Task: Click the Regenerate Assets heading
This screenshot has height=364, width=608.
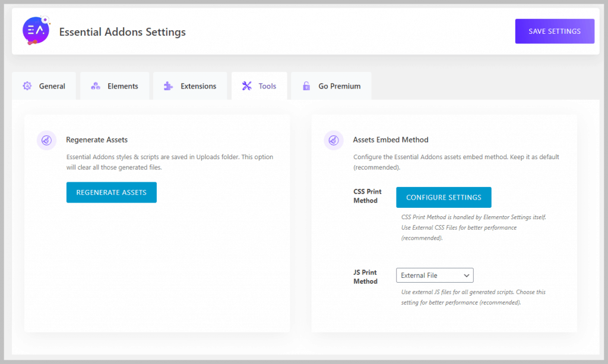Action: (97, 140)
